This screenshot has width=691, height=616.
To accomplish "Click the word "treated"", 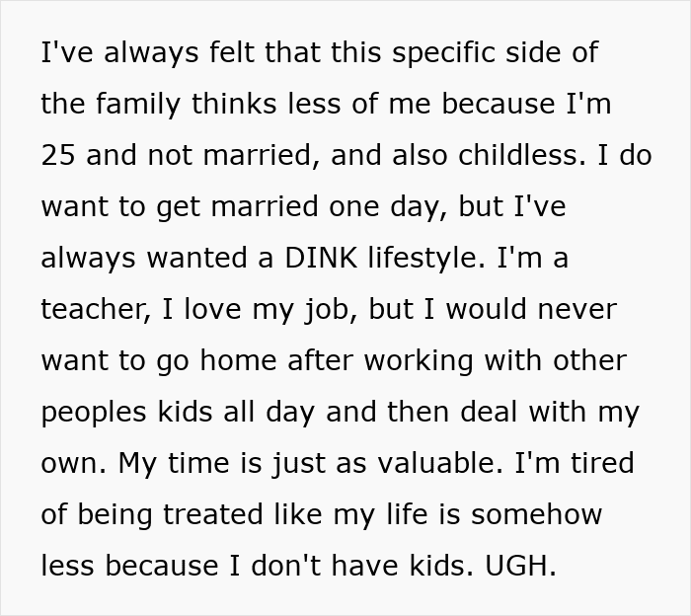I will 217,514.
